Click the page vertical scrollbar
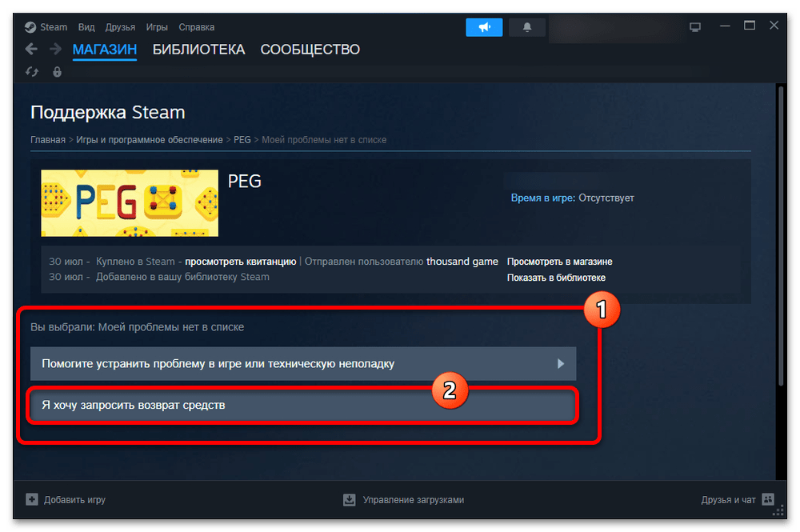The image size is (800, 532). coord(780,236)
